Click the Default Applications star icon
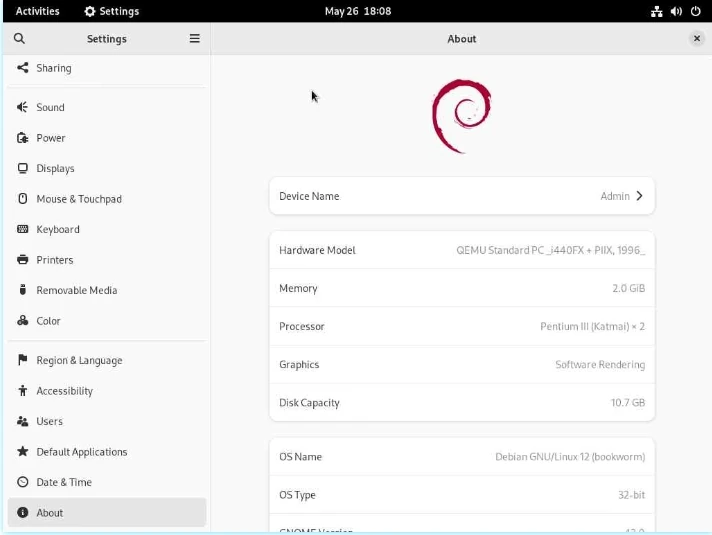 click(x=23, y=451)
